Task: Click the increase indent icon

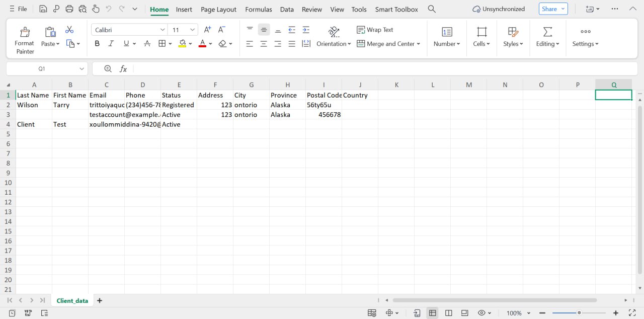Action: 306,30
